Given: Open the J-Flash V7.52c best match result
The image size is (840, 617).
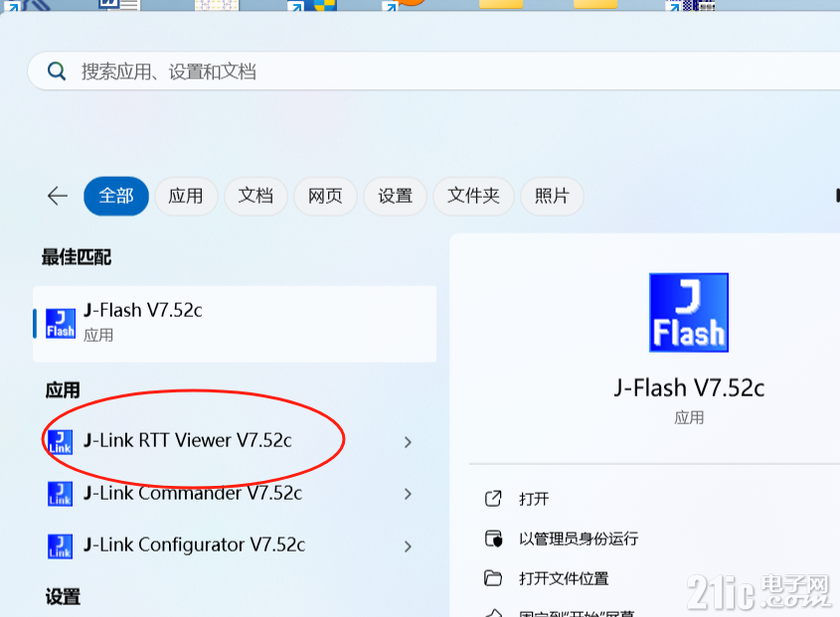Looking at the screenshot, I should coord(235,324).
